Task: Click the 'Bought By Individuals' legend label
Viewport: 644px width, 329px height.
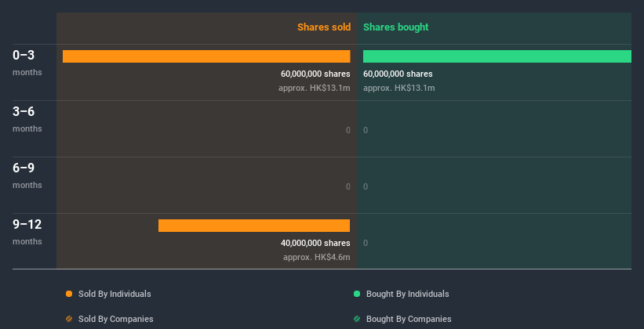Action: click(407, 294)
